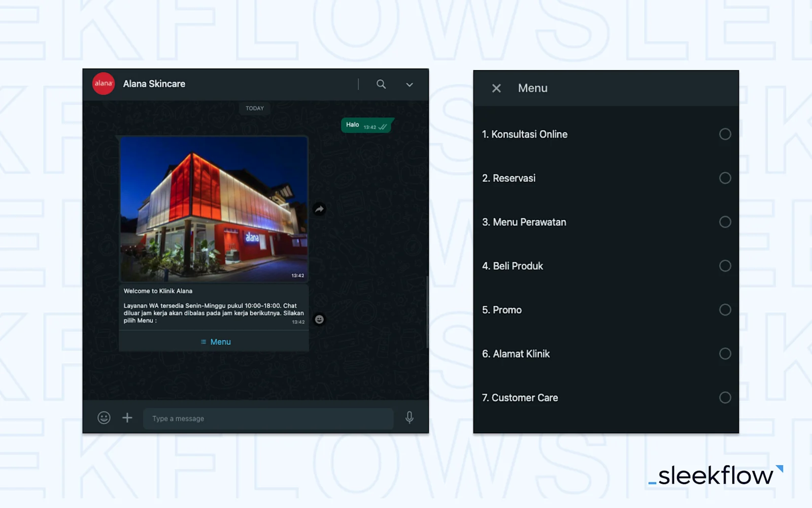Image resolution: width=812 pixels, height=508 pixels.
Task: Click the TODAY date label
Action: tap(255, 108)
